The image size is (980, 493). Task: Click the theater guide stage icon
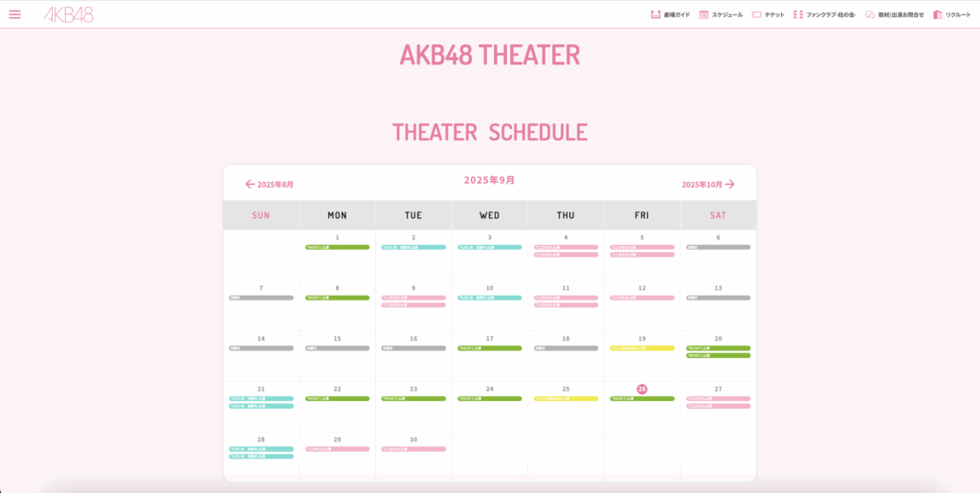656,14
